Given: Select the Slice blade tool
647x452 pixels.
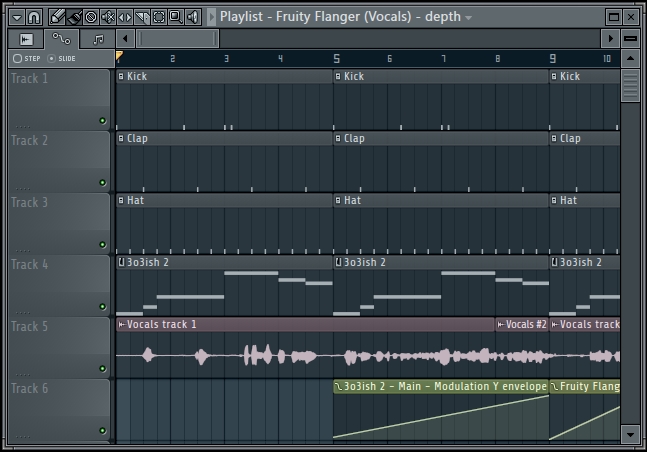Looking at the screenshot, I should click(142, 17).
